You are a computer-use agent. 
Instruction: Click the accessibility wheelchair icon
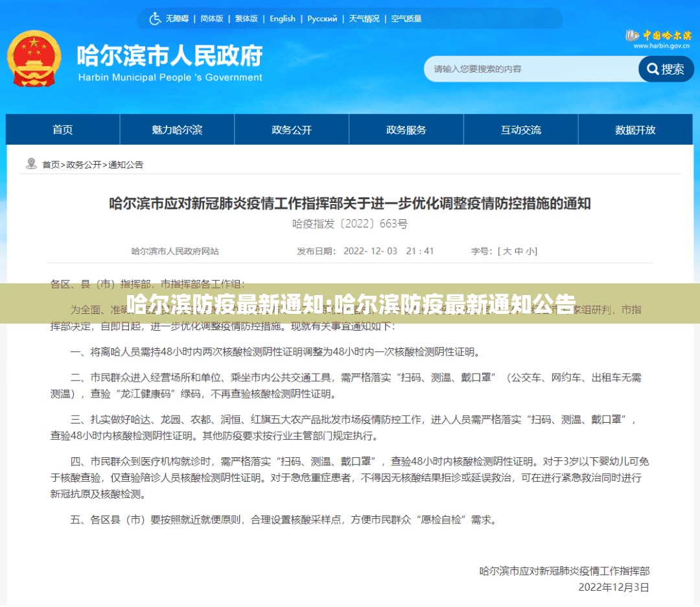pyautogui.click(x=155, y=19)
